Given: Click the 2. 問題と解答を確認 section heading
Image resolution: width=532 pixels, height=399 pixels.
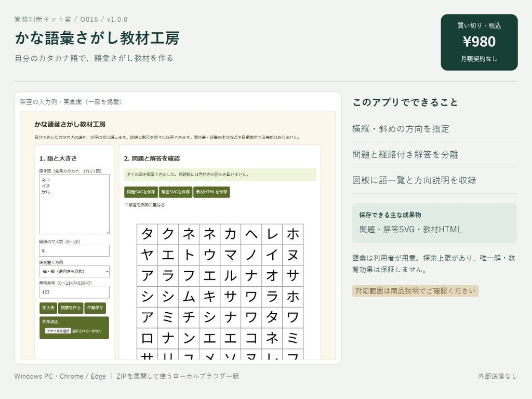Looking at the screenshot, I should (152, 158).
